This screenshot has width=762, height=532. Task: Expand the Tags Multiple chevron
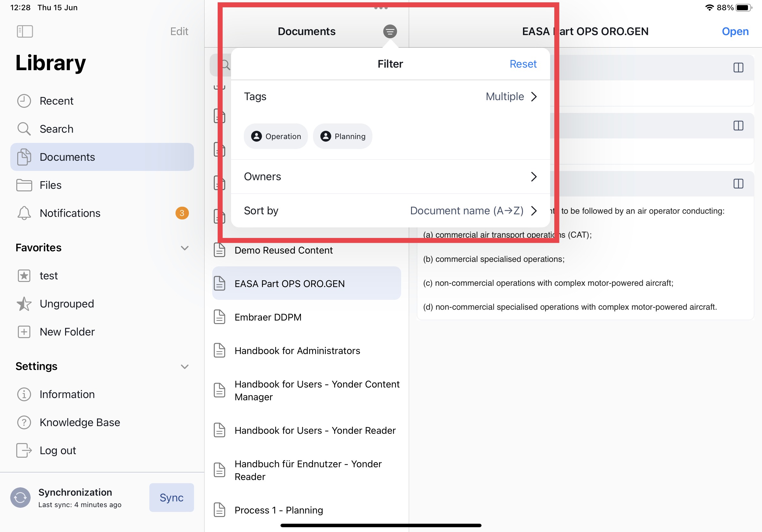tap(533, 97)
